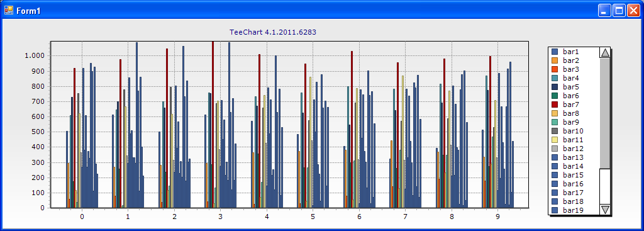Click the bar1 blue legend symbol

[555, 52]
